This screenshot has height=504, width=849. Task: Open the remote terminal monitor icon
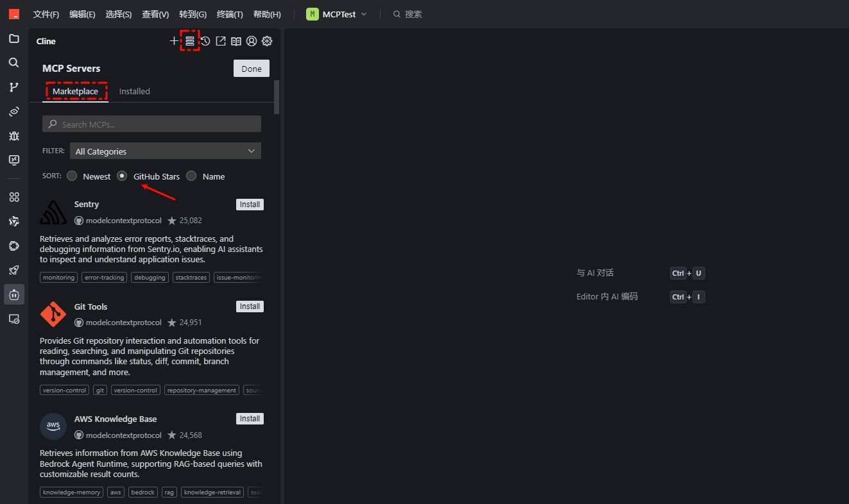[x=14, y=160]
